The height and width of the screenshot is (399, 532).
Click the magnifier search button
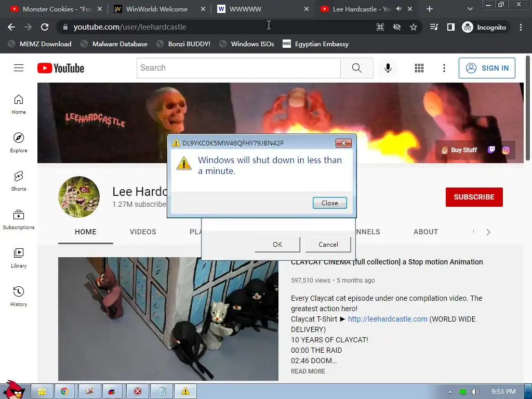(356, 68)
